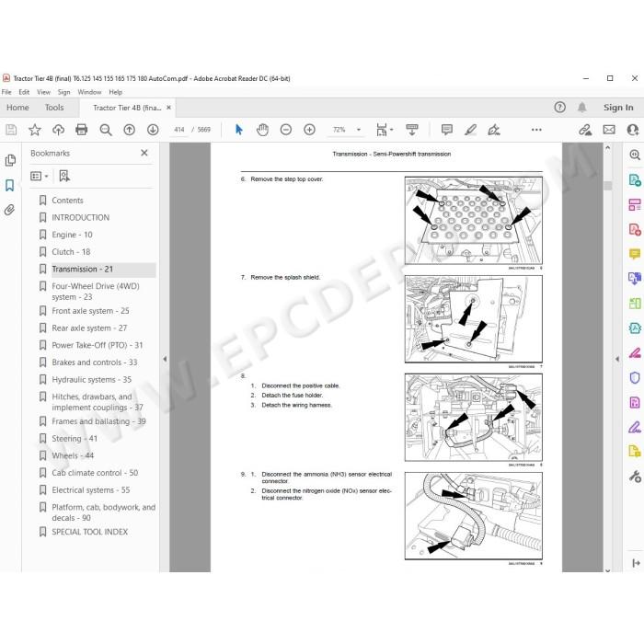Open the Sign menu

(63, 92)
